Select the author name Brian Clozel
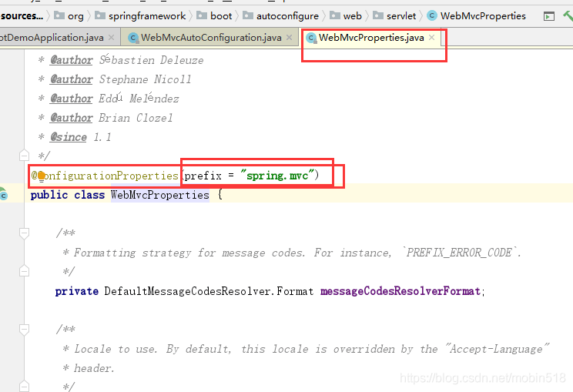 point(136,118)
